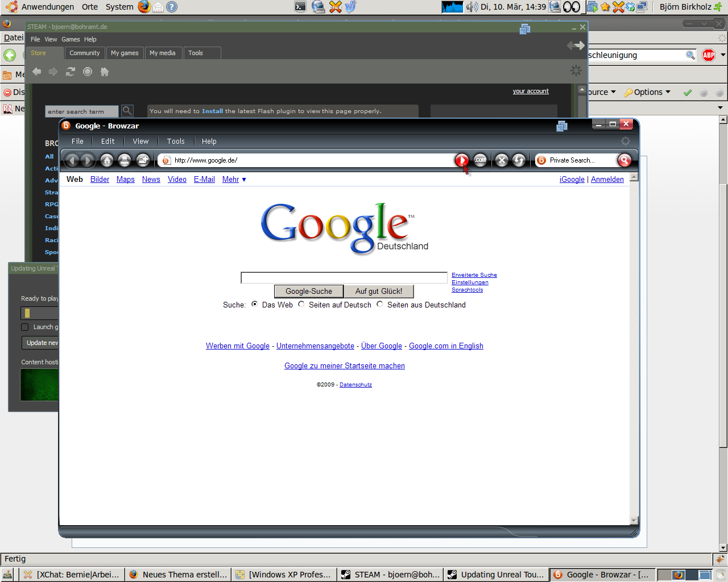This screenshot has width=728, height=582.
Task: Stop loading in Steam toolbar
Action: 88,72
